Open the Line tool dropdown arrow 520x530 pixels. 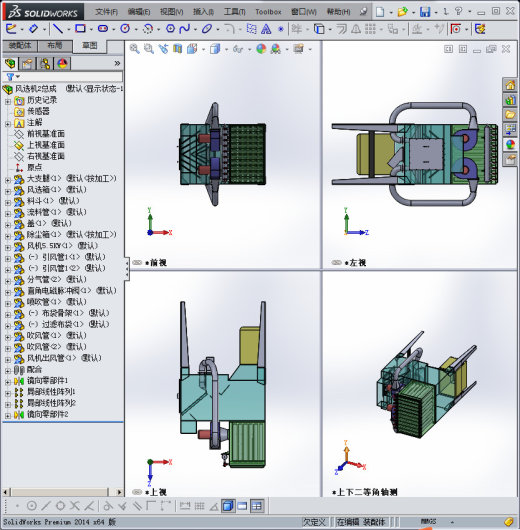(x=68, y=29)
